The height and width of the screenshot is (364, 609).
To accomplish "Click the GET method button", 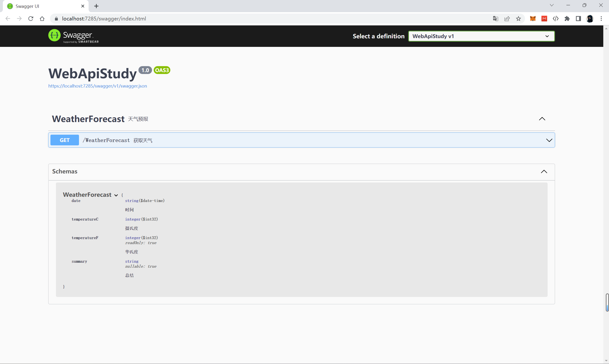I will coord(65,140).
